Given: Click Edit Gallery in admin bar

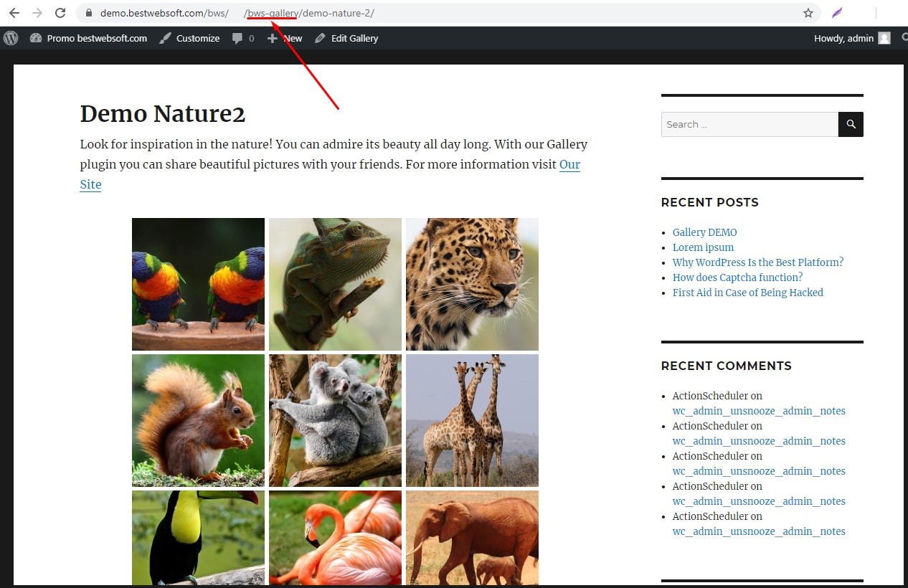Looking at the screenshot, I should (x=346, y=38).
